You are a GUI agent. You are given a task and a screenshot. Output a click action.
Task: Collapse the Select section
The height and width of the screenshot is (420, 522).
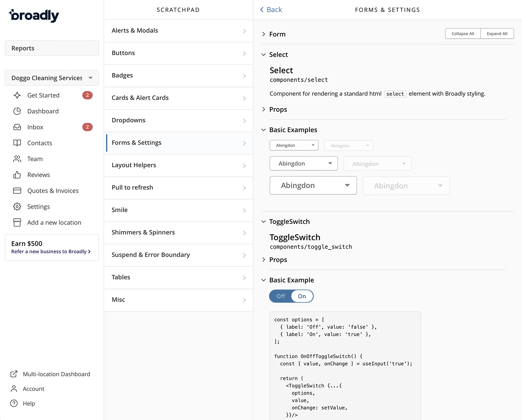coord(275,54)
